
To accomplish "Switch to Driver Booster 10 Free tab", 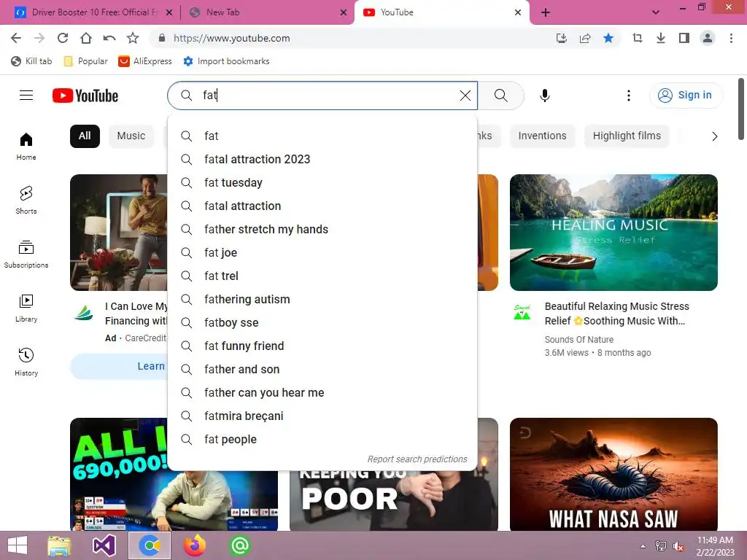I will tap(93, 12).
